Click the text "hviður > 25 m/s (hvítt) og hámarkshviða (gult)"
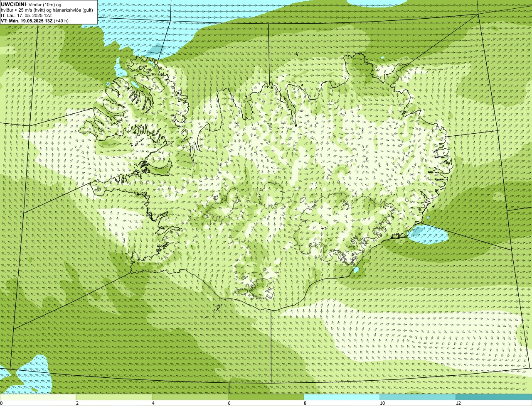Image resolution: width=532 pixels, height=406 pixels. [x=47, y=10]
